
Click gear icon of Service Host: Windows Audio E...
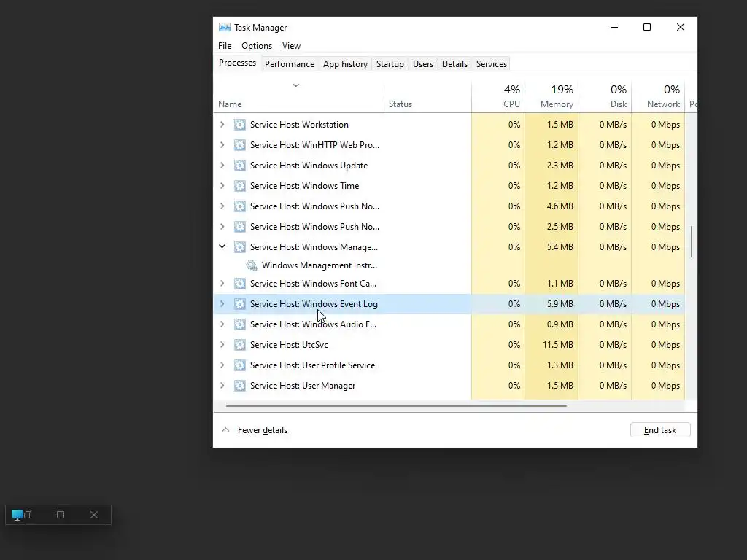pyautogui.click(x=239, y=324)
